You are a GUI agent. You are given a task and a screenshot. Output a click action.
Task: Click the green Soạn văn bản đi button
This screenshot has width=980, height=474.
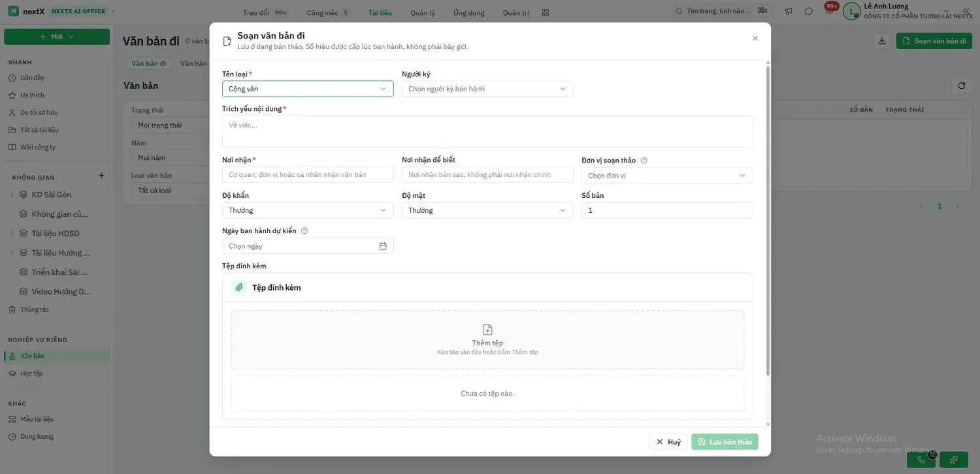[934, 41]
